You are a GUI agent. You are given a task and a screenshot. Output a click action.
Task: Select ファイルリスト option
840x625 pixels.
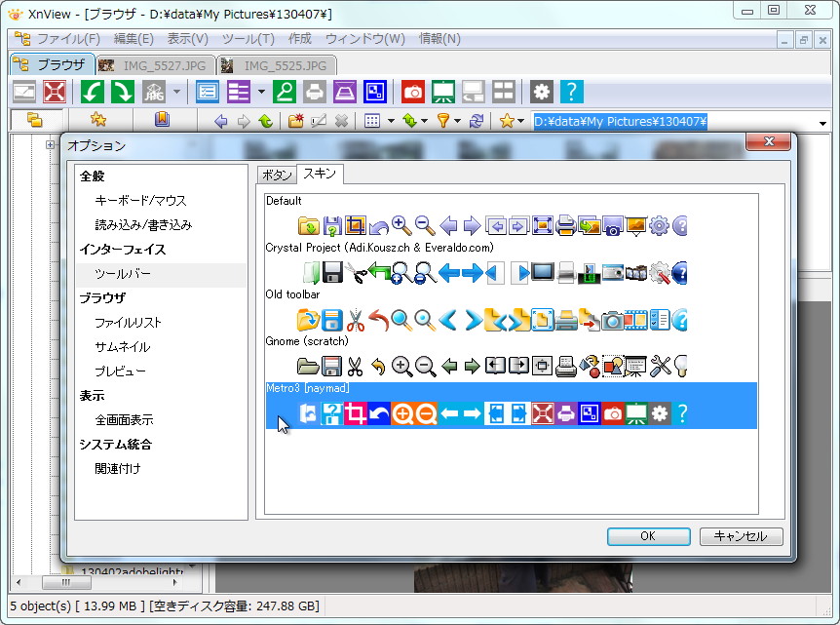click(x=128, y=322)
